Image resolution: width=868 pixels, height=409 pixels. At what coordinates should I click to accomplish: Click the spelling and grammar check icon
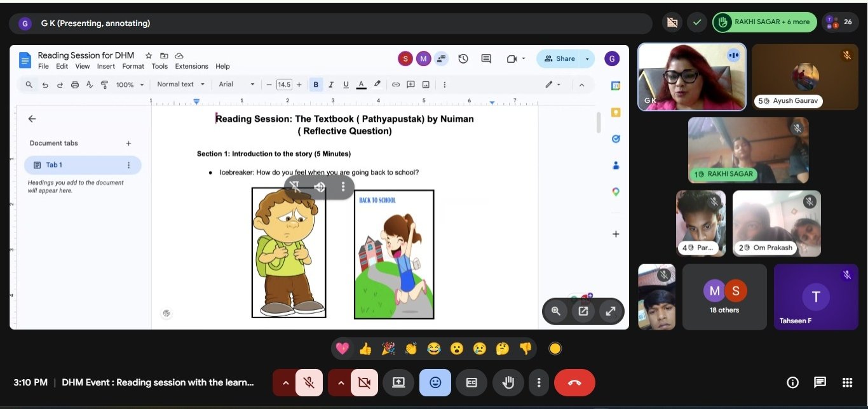coord(90,84)
